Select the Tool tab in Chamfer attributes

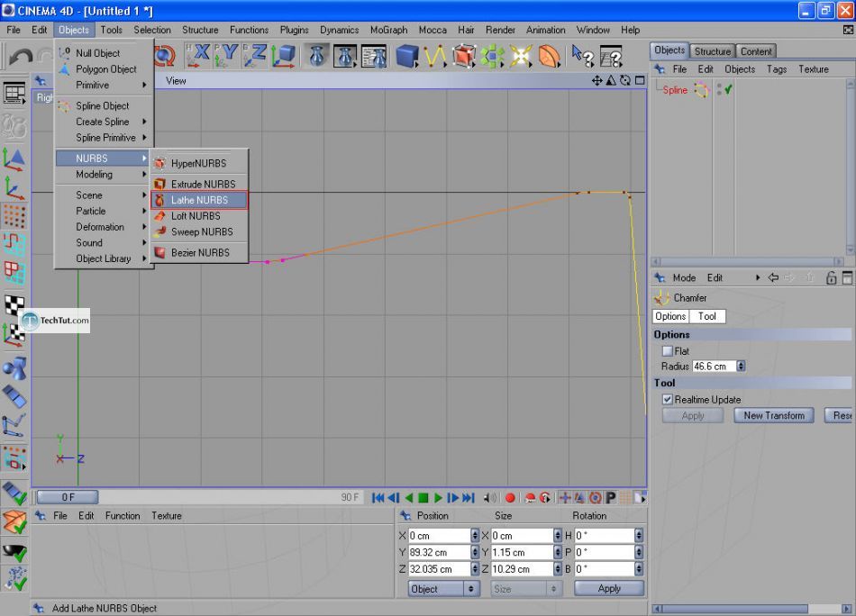707,316
